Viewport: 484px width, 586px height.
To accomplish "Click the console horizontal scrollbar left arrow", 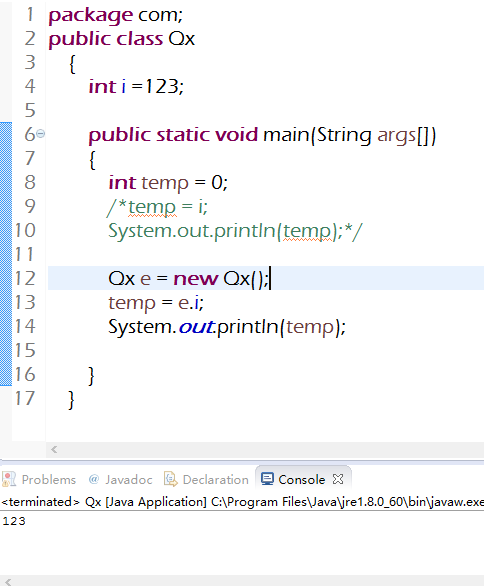I will coord(7,582).
